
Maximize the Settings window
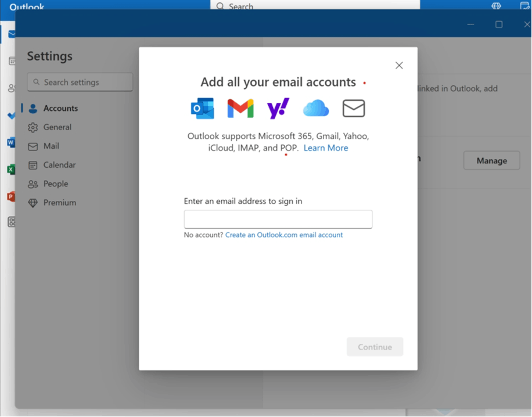pyautogui.click(x=499, y=24)
